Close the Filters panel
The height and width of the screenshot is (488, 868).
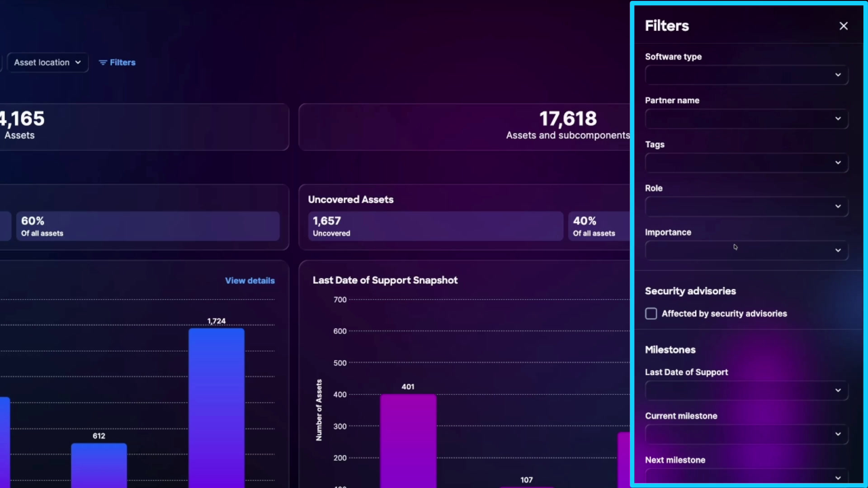pyautogui.click(x=844, y=26)
